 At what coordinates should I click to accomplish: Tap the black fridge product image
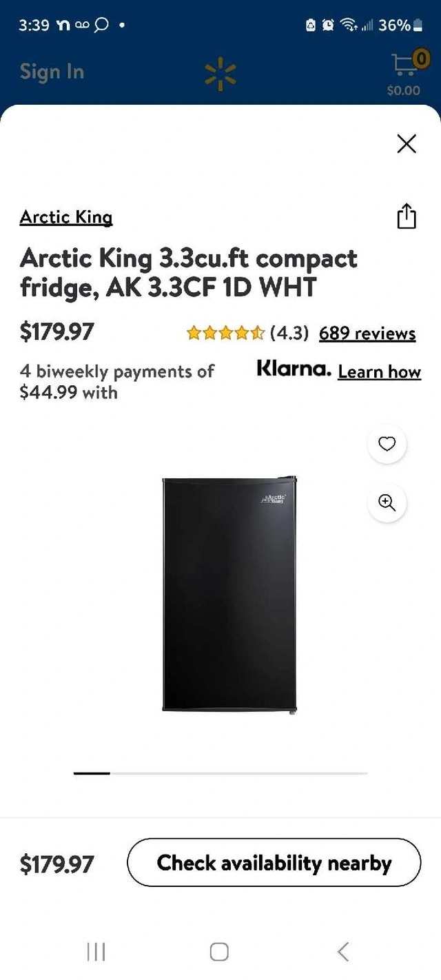229,594
